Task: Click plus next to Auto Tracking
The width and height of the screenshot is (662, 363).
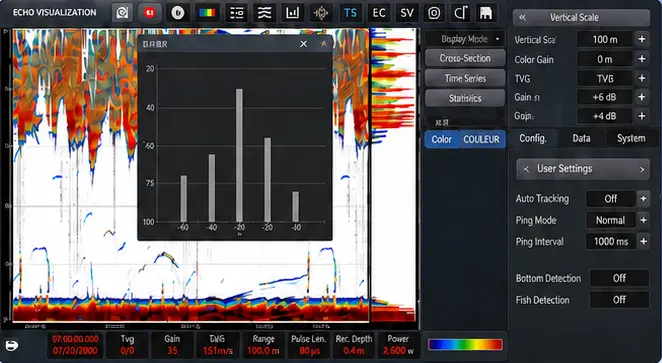Action: pyautogui.click(x=643, y=198)
